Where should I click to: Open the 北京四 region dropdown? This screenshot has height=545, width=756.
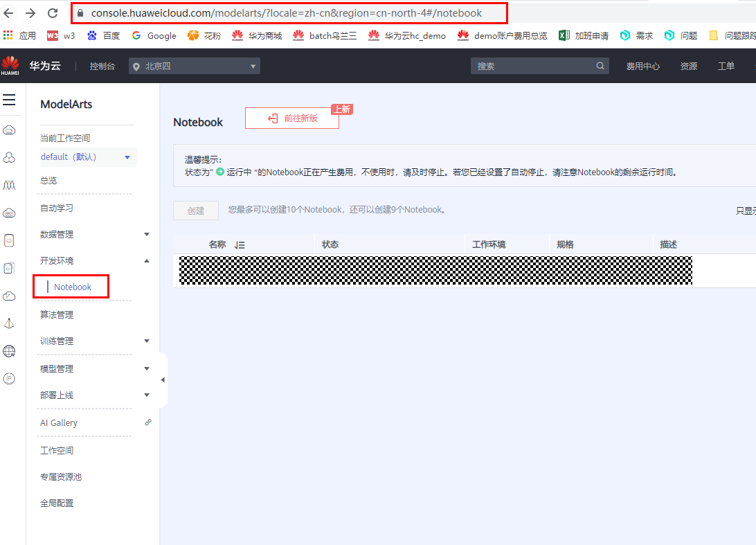click(195, 66)
